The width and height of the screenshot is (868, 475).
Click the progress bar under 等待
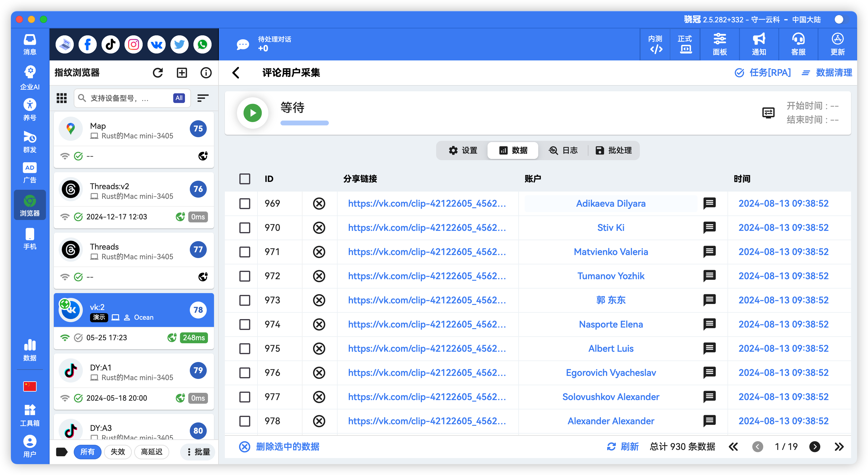304,123
